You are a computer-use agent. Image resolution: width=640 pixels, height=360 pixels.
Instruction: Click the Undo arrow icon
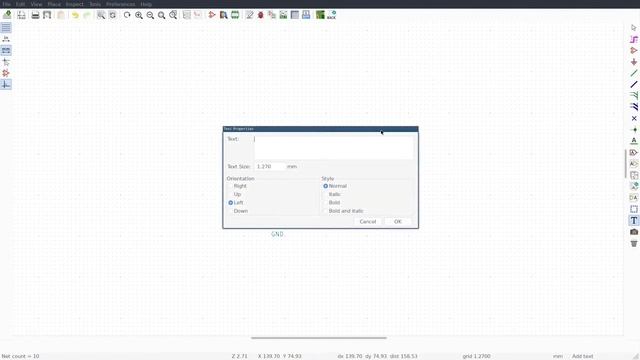[x=75, y=15]
